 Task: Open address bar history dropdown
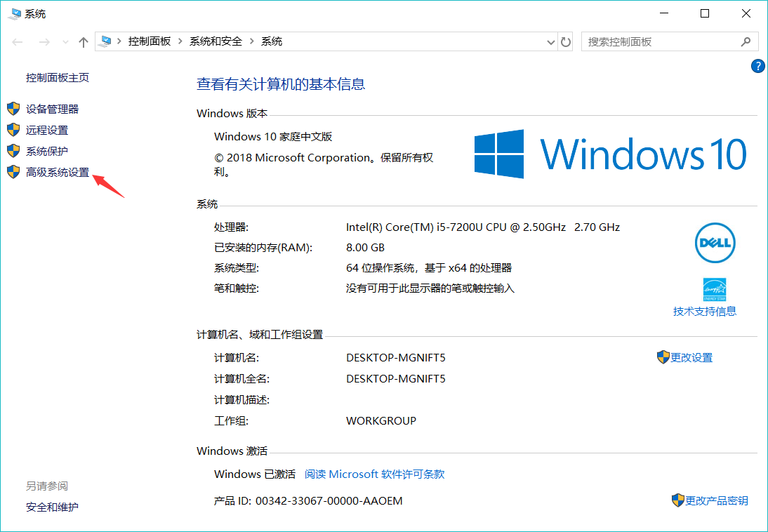click(550, 42)
